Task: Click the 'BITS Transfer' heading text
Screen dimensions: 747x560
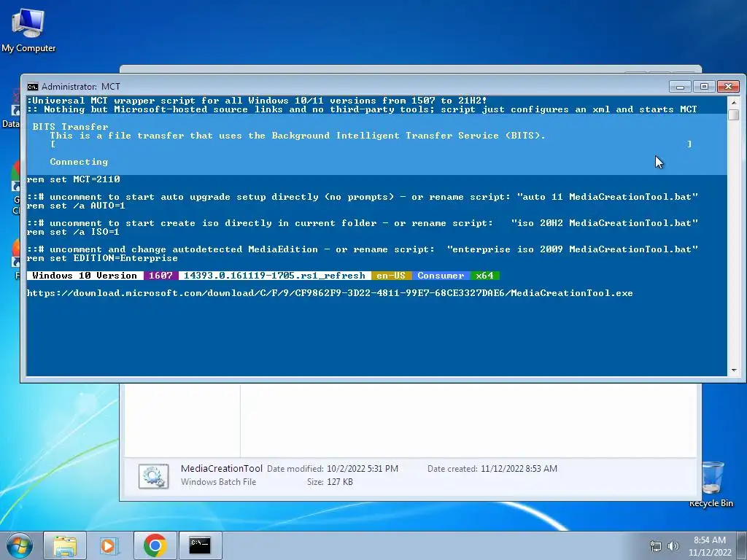Action: (x=71, y=127)
